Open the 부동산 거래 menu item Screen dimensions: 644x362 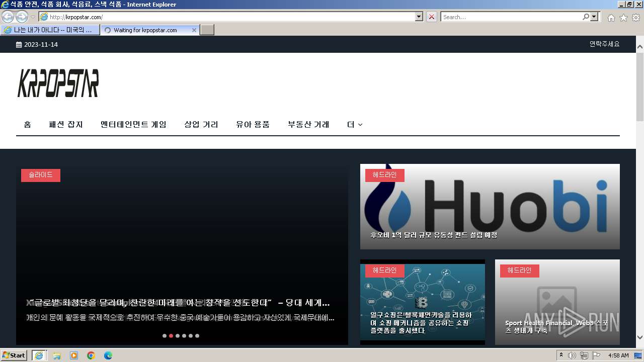(308, 124)
